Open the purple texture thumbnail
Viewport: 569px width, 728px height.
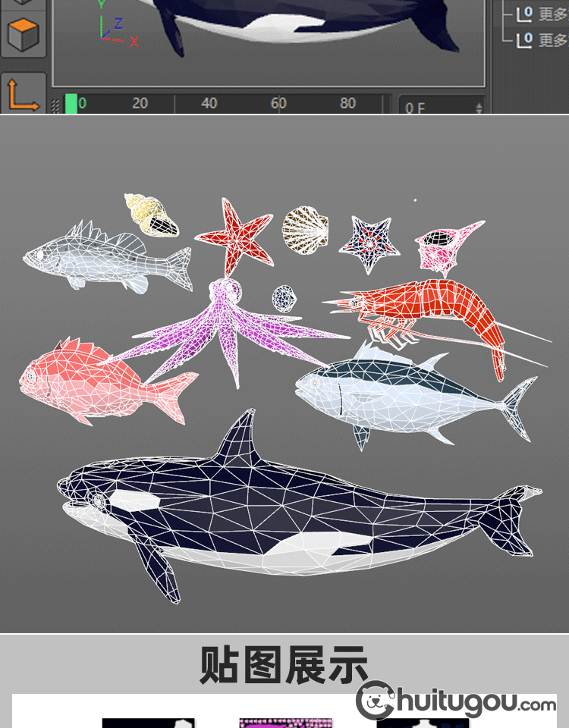pyautogui.click(x=286, y=723)
